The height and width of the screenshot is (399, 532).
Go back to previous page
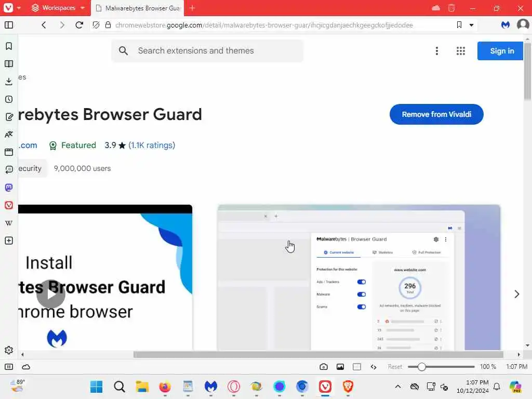[x=44, y=25]
